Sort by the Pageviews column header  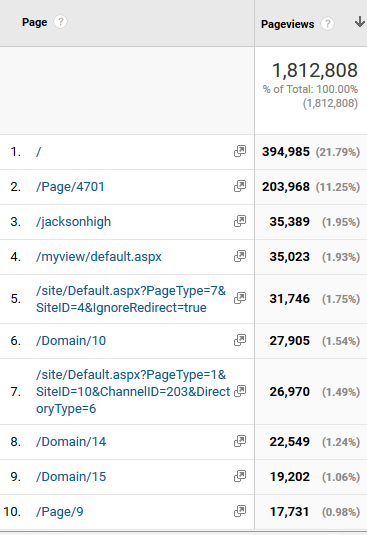click(x=288, y=24)
